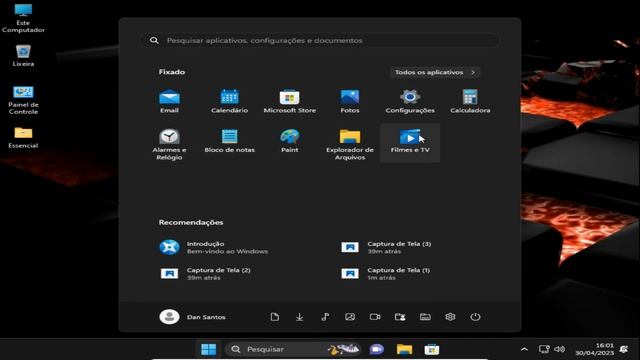Open the Fotos app
The image size is (640, 360).
(x=350, y=102)
